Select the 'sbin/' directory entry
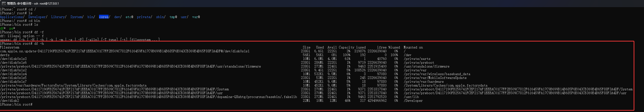Screen dimensions: 644x112 [x=161, y=17]
